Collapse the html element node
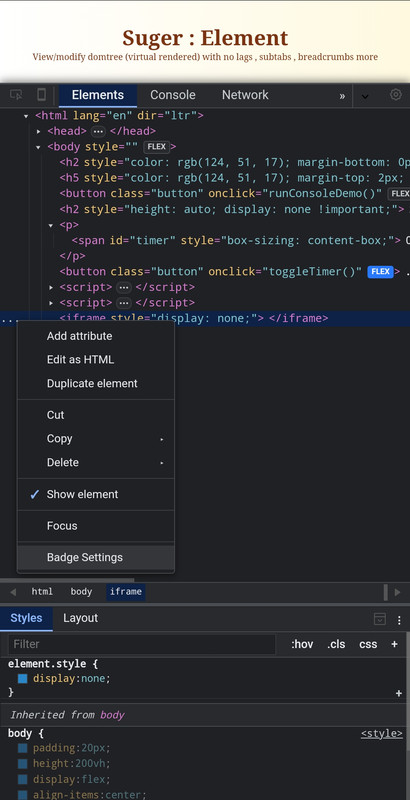Viewport: 410px width, 800px height. 26,116
